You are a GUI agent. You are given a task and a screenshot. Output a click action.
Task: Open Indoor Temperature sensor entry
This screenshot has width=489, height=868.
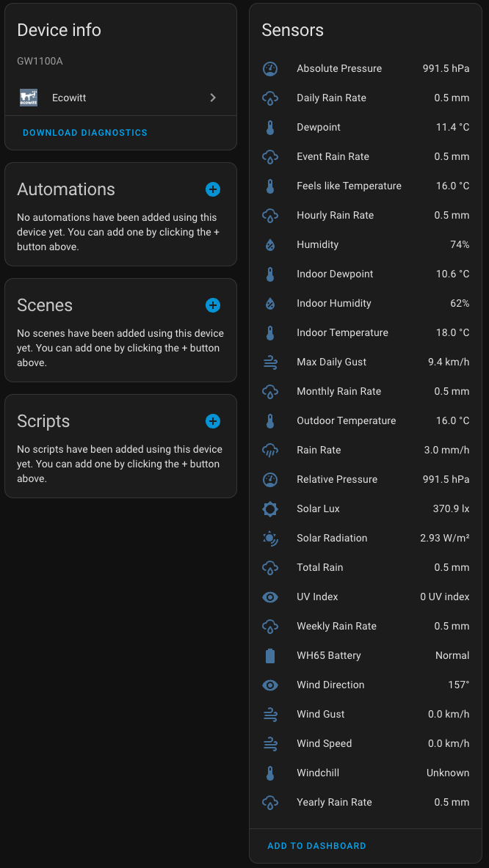pos(365,332)
